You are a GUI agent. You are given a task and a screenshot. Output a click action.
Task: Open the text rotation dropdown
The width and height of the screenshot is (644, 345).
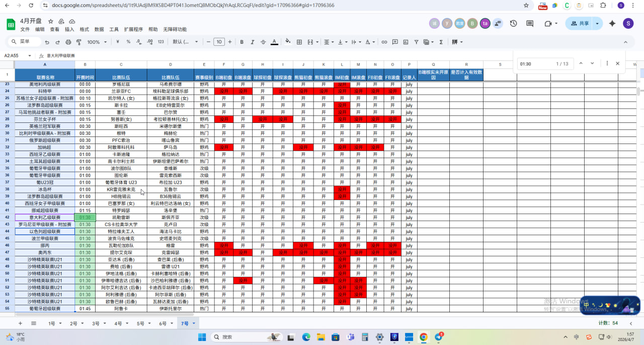pyautogui.click(x=370, y=42)
